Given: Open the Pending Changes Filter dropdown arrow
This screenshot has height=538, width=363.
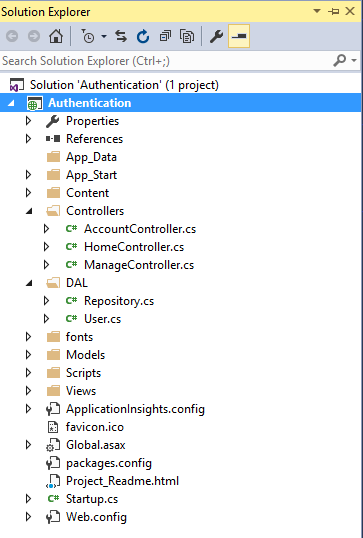Looking at the screenshot, I should [104, 36].
